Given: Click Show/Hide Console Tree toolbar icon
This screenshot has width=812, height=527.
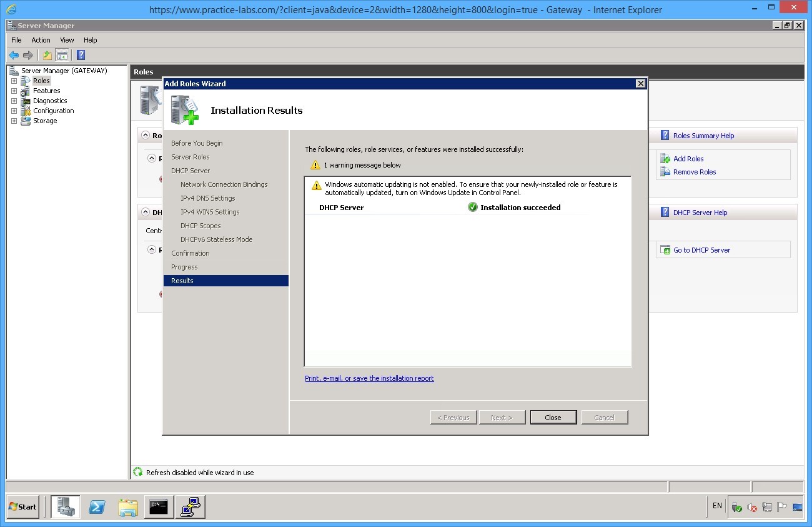Looking at the screenshot, I should click(x=62, y=55).
